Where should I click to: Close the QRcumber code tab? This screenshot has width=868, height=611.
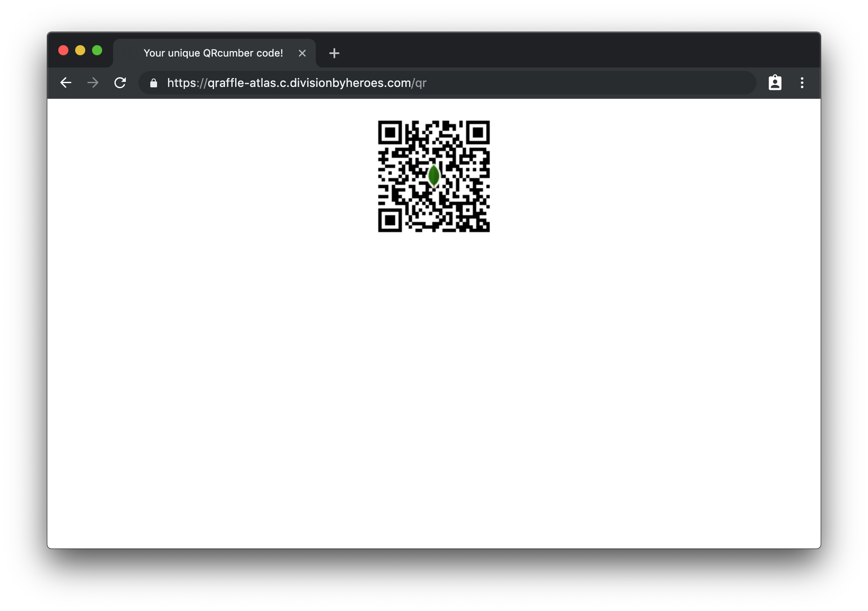[x=302, y=53]
